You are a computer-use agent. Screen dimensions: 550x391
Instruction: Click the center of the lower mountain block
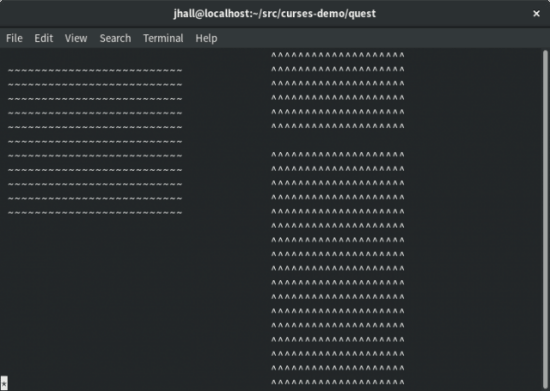(338, 268)
